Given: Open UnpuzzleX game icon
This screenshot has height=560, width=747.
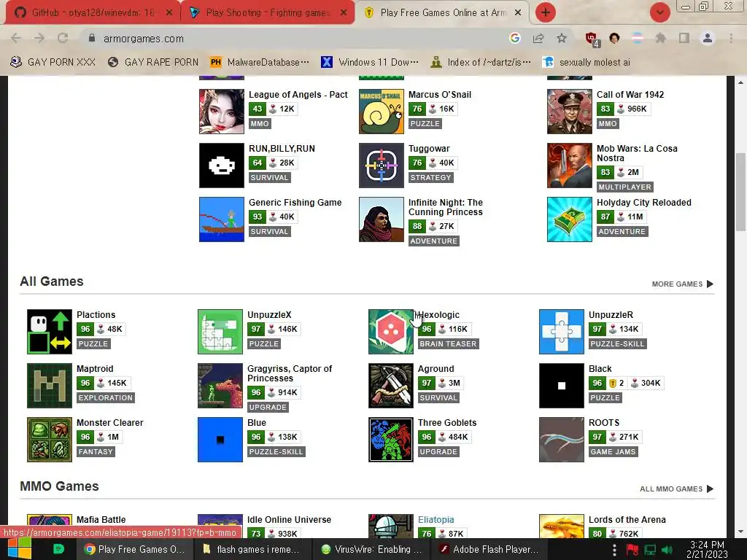Looking at the screenshot, I should [220, 332].
